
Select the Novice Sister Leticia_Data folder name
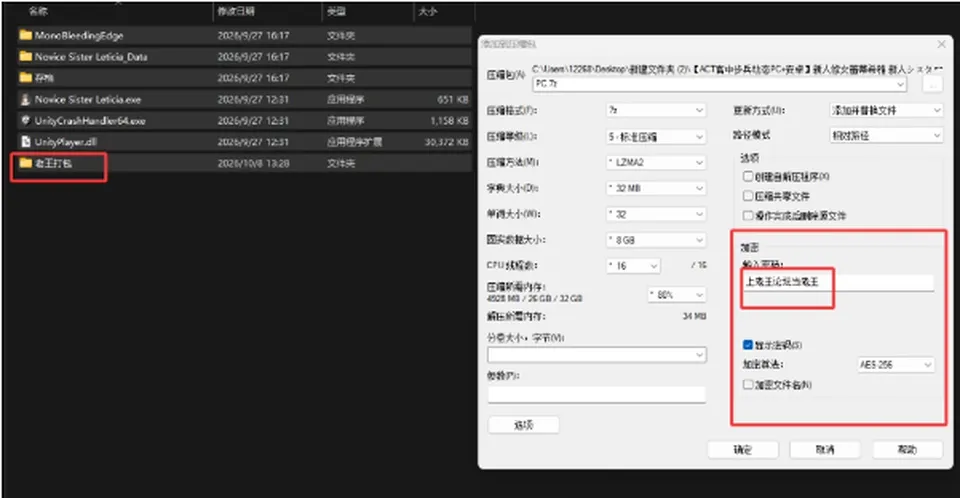click(91, 57)
